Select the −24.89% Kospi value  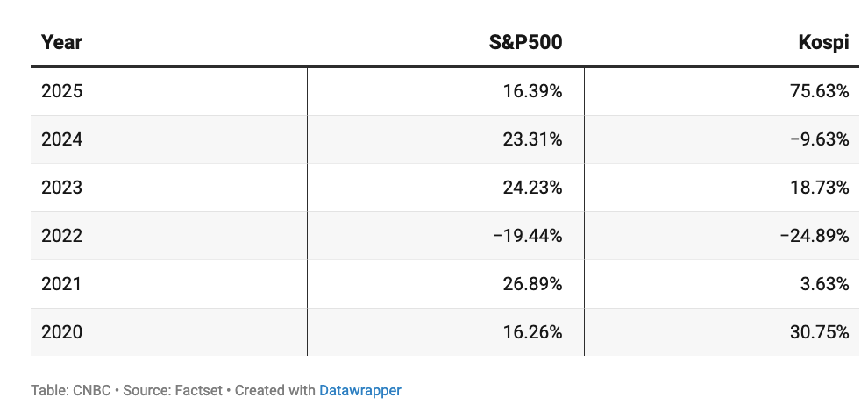click(x=815, y=236)
